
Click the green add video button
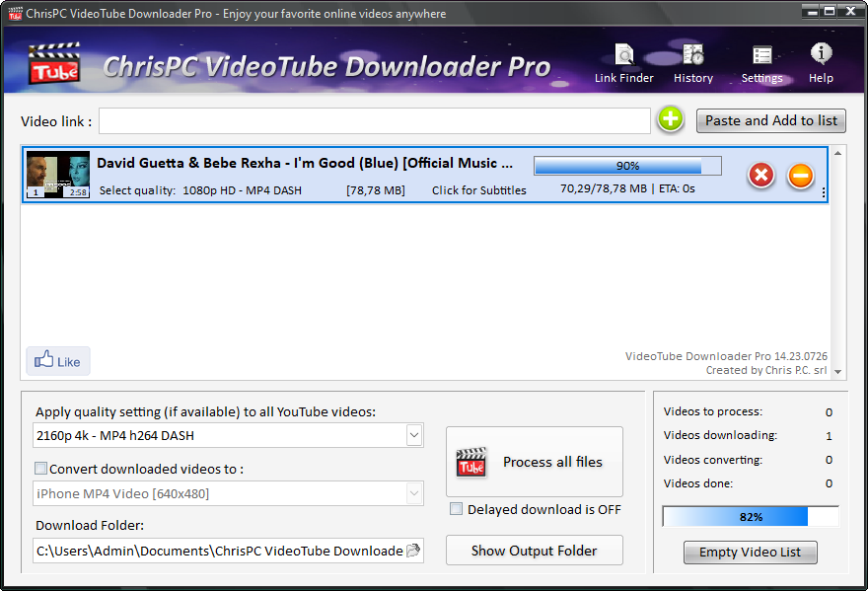pyautogui.click(x=670, y=120)
